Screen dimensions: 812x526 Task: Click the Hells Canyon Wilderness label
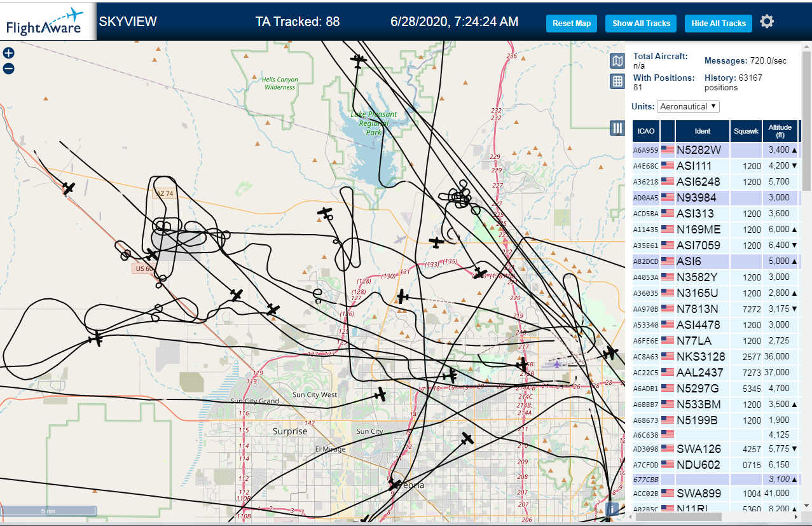point(280,83)
